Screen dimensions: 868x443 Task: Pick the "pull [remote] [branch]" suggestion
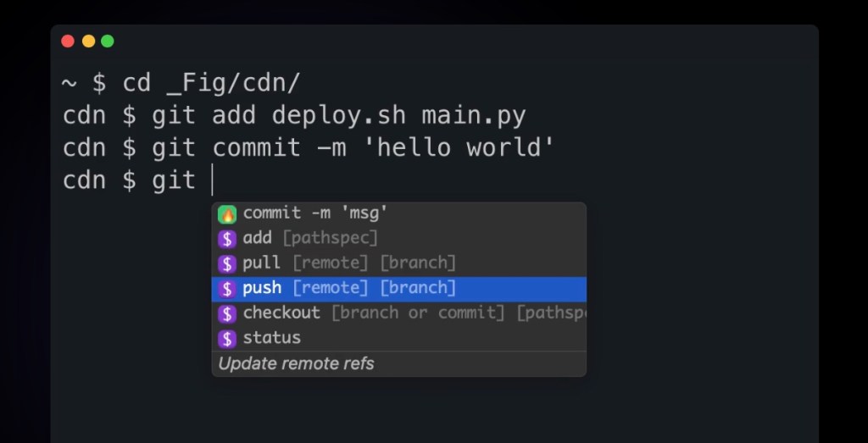click(349, 263)
